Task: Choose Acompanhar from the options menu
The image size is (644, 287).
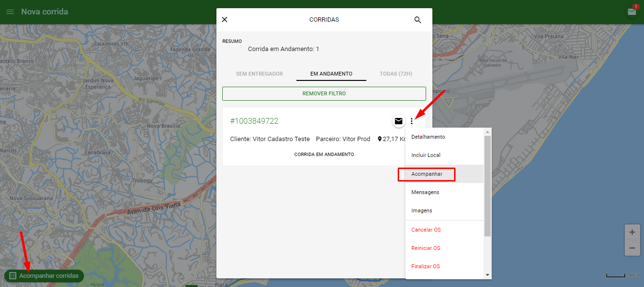Action: [444, 174]
